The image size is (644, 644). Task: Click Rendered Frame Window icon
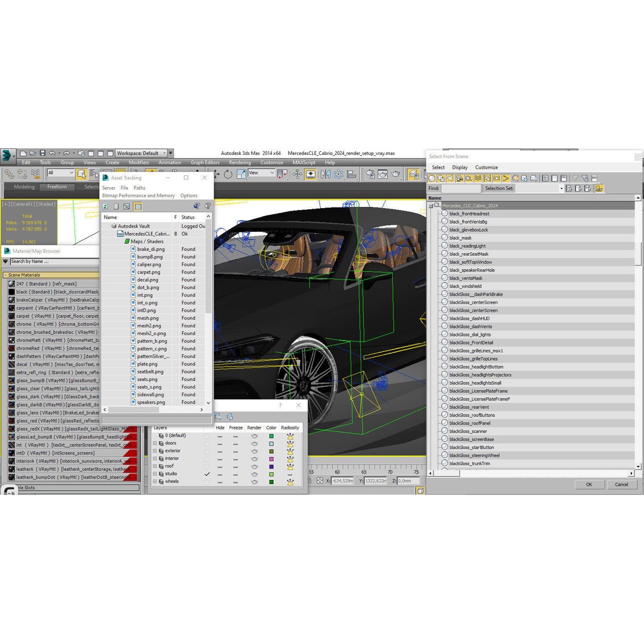click(382, 174)
